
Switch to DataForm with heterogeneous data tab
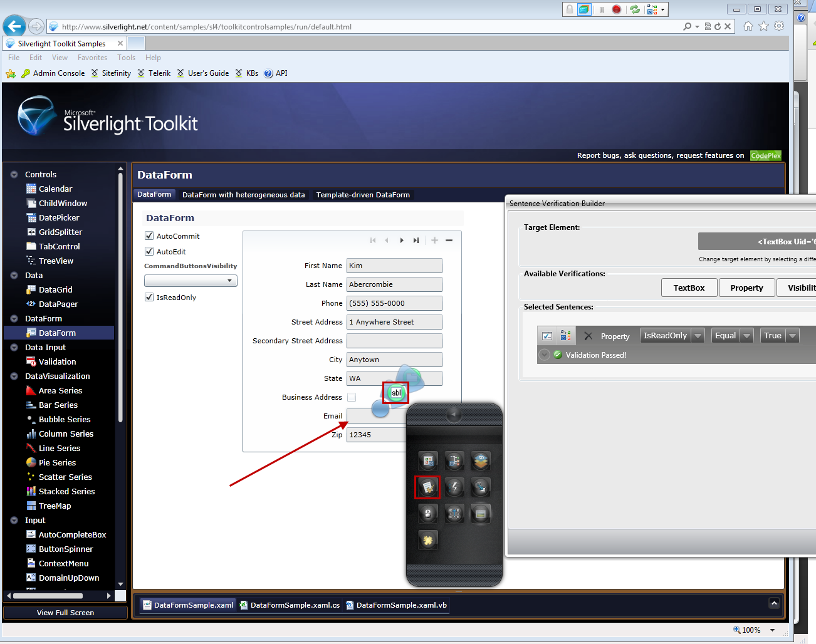click(x=244, y=195)
